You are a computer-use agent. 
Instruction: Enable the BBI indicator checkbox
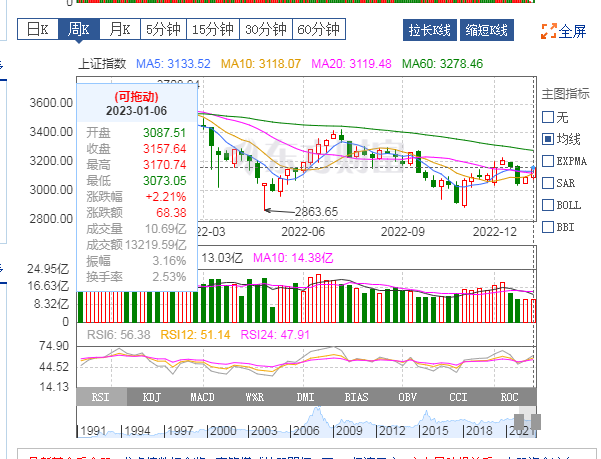pos(548,227)
